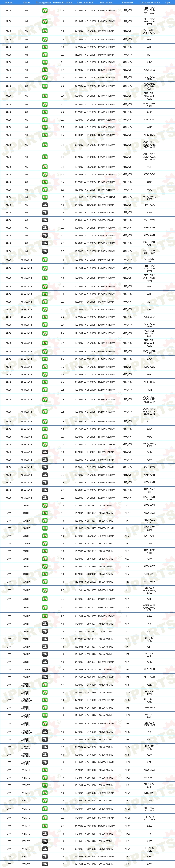Click petrol icon in VENTO 2.0 row
The height and width of the screenshot is (868, 175).
click(x=45, y=818)
